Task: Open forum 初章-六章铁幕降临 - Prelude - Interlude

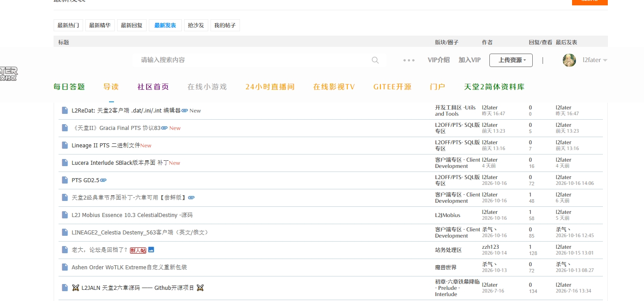Action: tap(457, 288)
